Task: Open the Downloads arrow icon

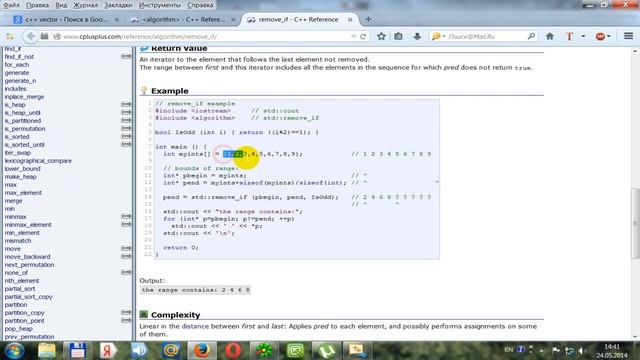Action: click(417, 36)
